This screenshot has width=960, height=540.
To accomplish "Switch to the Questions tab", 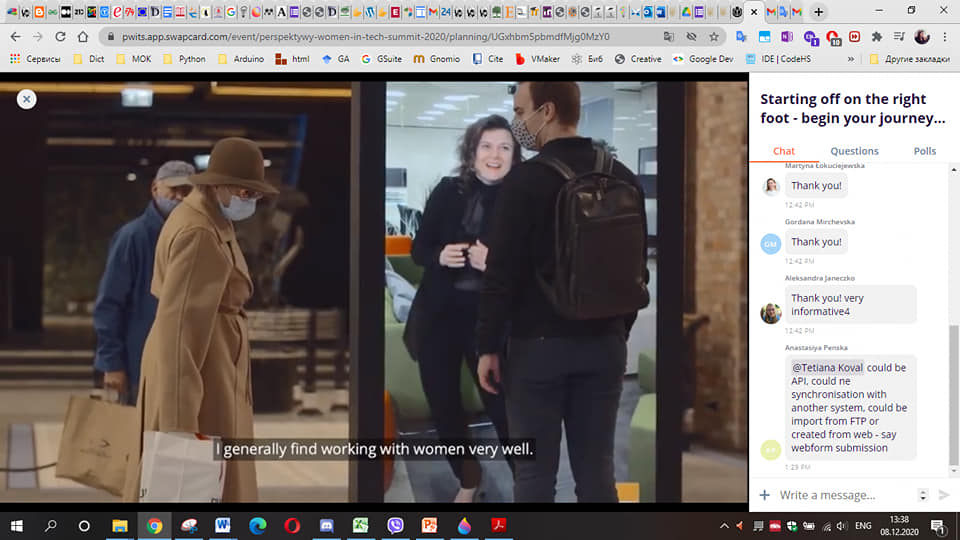I will (x=854, y=151).
